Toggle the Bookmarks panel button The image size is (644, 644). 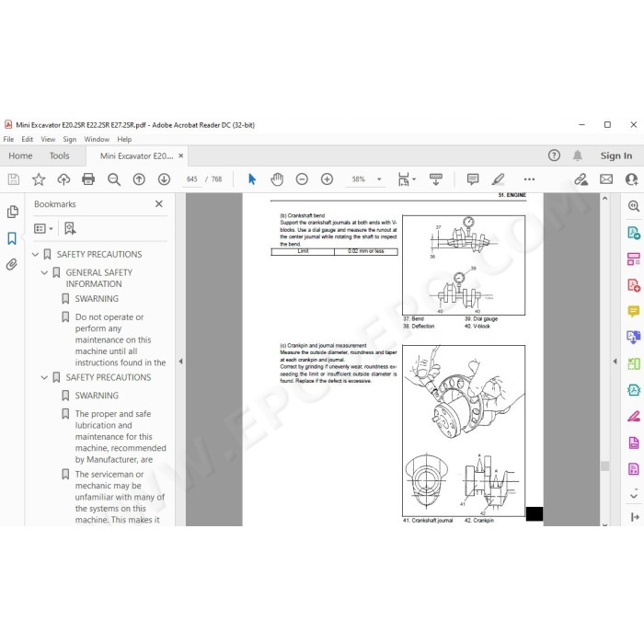pyautogui.click(x=12, y=238)
